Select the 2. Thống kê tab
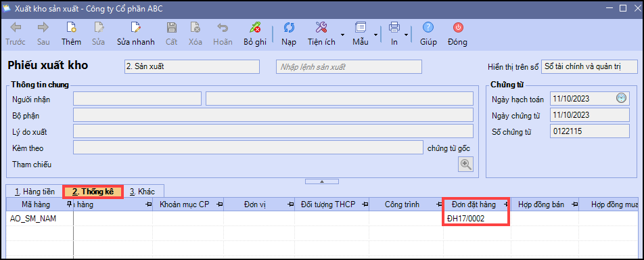Image resolution: width=644 pixels, height=260 pixels. 93,192
